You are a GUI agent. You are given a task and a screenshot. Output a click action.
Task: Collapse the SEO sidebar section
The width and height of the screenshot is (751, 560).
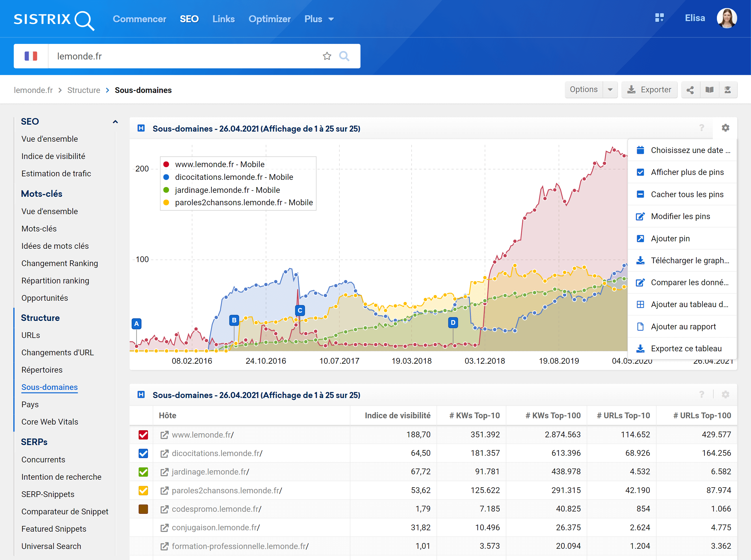coord(115,122)
